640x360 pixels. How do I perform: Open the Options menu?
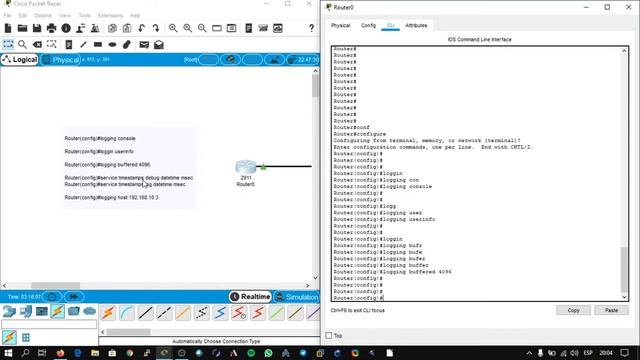pyautogui.click(x=42, y=16)
